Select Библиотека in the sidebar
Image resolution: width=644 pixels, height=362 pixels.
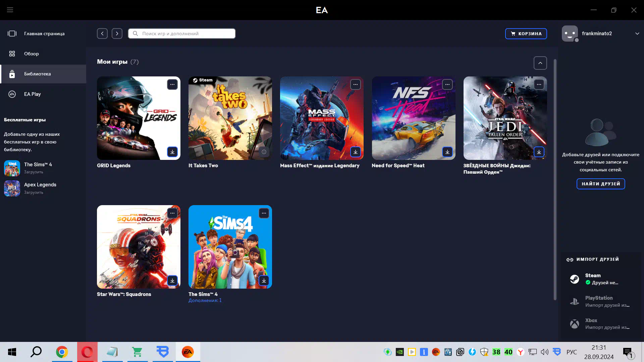click(x=43, y=74)
